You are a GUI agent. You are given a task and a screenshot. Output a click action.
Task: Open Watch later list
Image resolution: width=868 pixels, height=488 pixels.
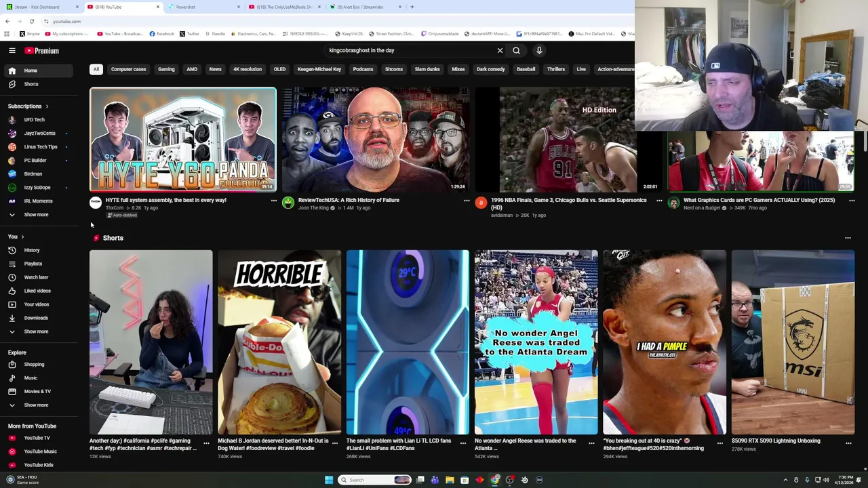coord(37,277)
